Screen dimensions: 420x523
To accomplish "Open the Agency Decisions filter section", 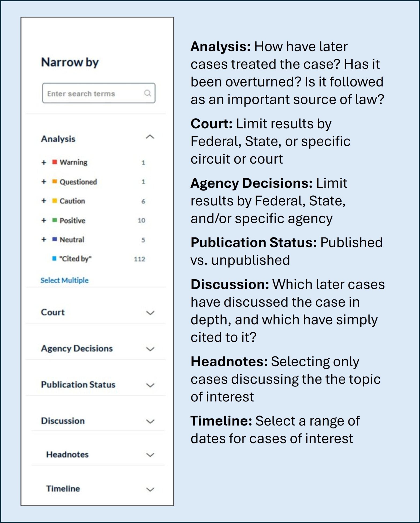I will (150, 349).
